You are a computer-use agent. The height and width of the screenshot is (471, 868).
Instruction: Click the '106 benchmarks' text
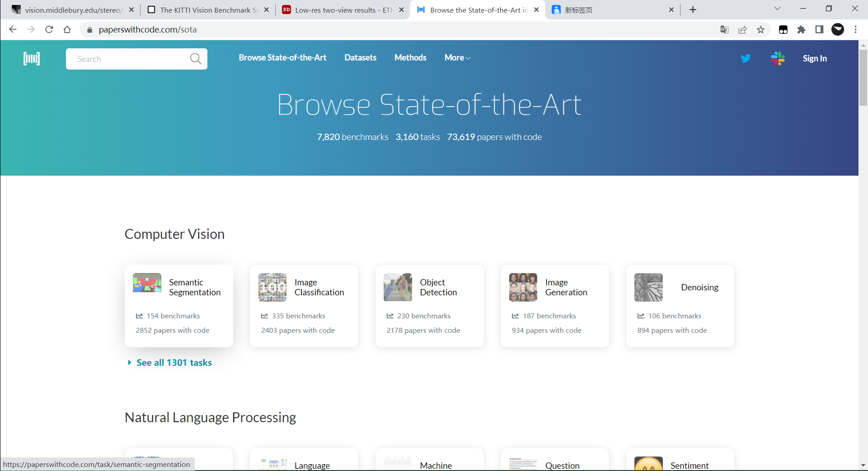coord(675,316)
